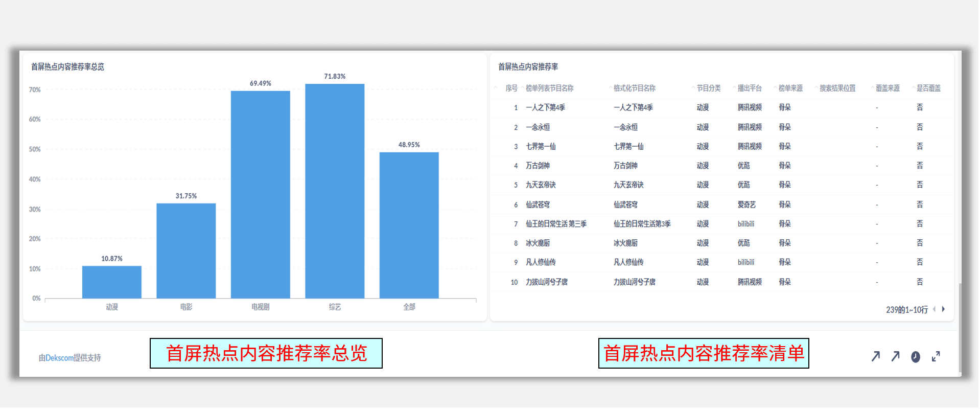The image size is (980, 409).
Task: Click the vertical scrollbar on right edge
Action: point(960,327)
